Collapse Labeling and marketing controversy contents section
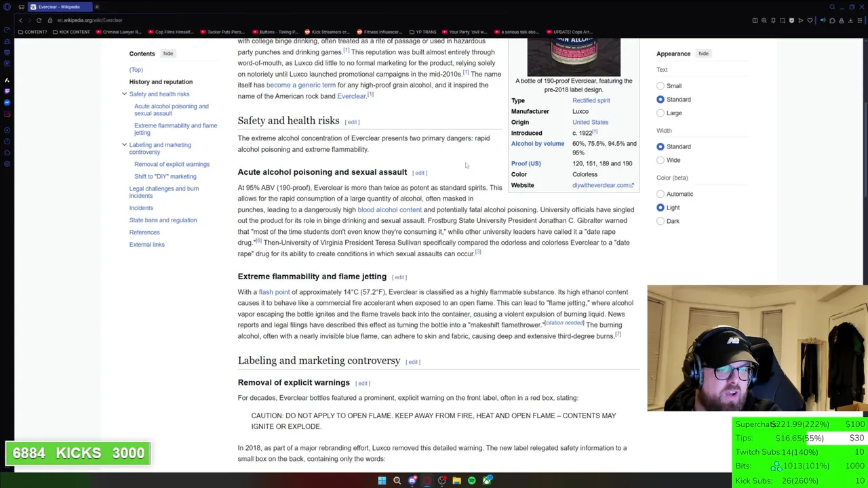Screen dimensions: 868x488 click(124, 145)
